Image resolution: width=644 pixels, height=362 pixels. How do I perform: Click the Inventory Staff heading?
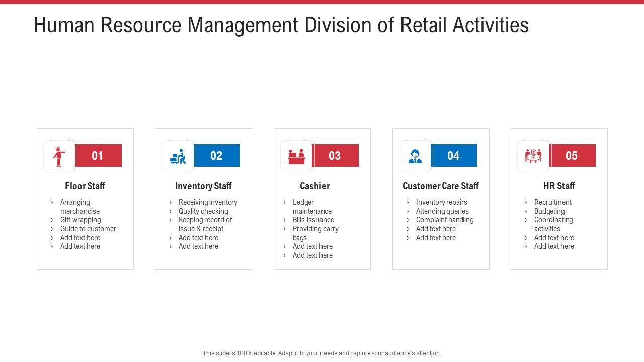tap(203, 186)
